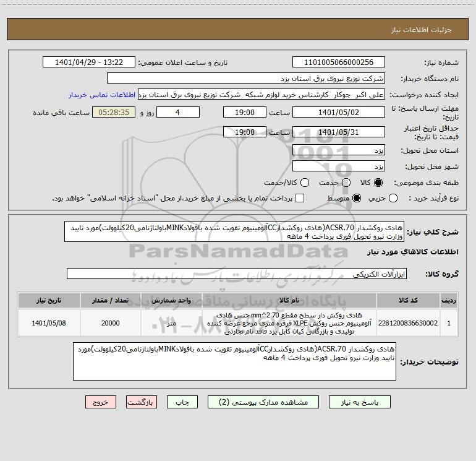
Task: Click the نام کالا column header
Action: (289, 300)
